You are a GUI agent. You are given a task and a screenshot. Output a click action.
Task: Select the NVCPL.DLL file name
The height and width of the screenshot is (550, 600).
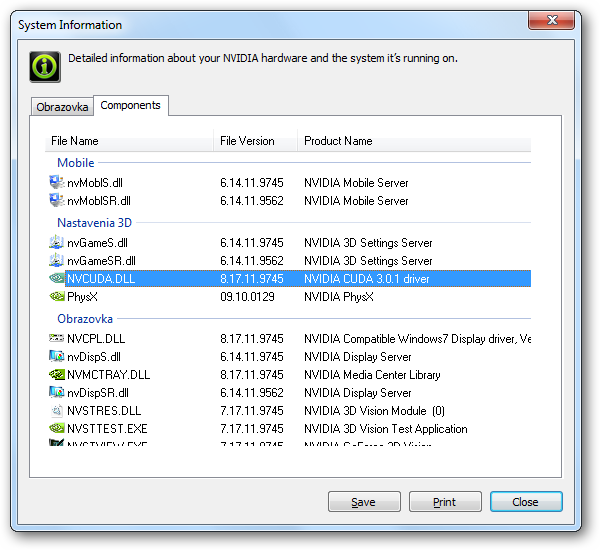[x=96, y=339]
